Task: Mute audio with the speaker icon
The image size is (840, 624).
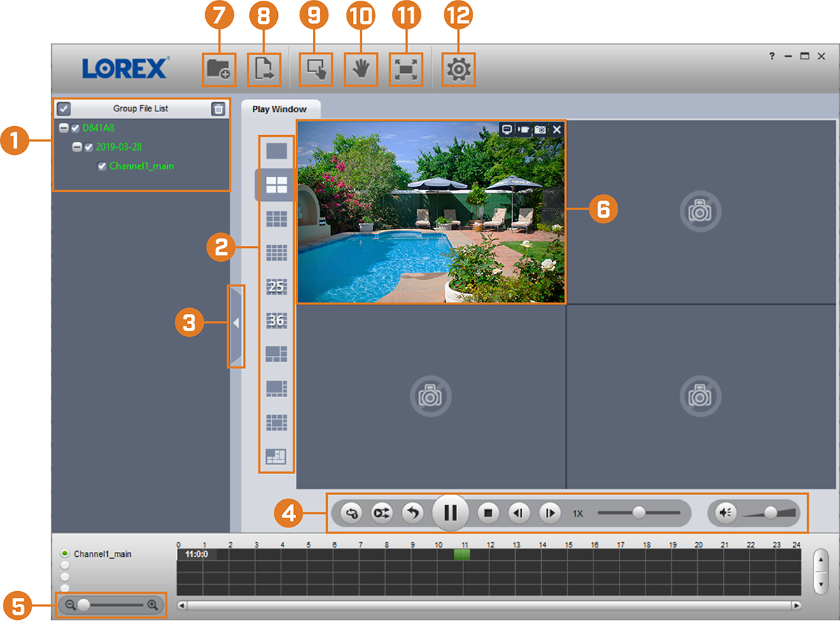Action: point(727,513)
